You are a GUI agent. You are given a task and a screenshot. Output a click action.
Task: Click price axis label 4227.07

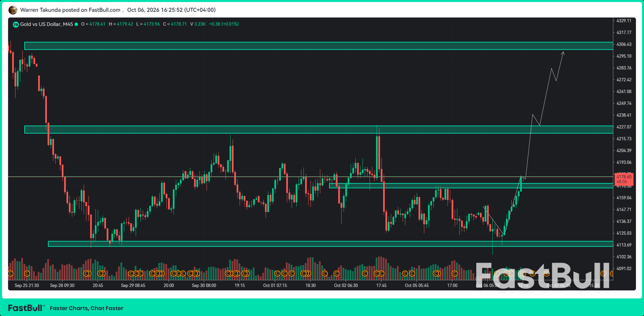click(x=624, y=127)
